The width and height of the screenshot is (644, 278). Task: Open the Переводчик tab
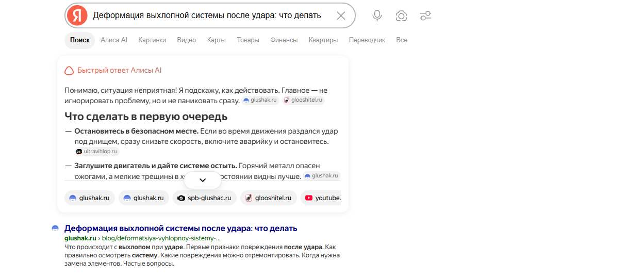[x=367, y=40]
